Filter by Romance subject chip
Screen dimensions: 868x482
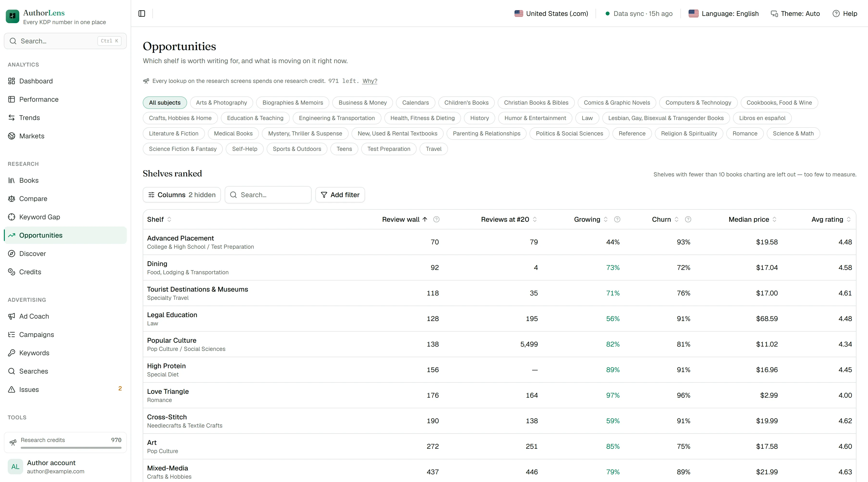coord(745,133)
